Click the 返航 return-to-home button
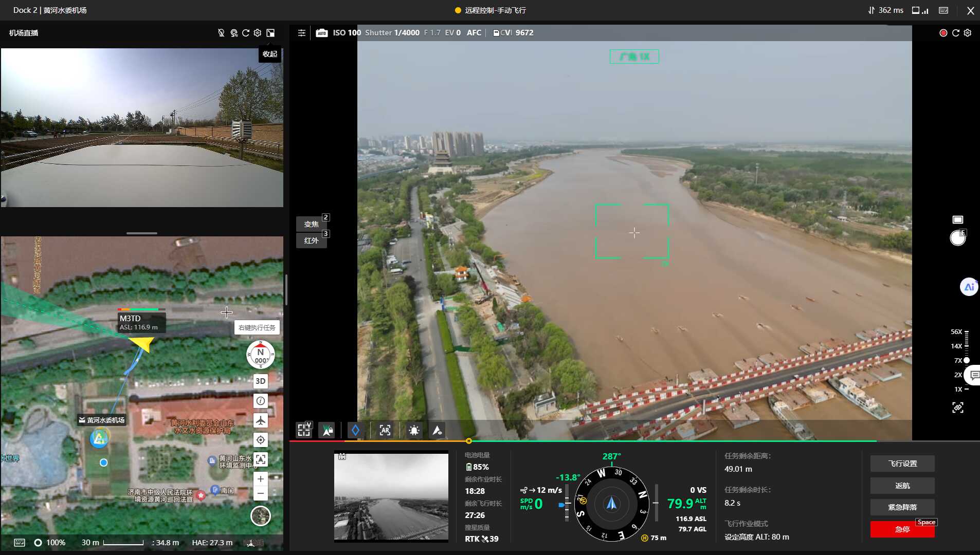The image size is (980, 555). coord(902,486)
